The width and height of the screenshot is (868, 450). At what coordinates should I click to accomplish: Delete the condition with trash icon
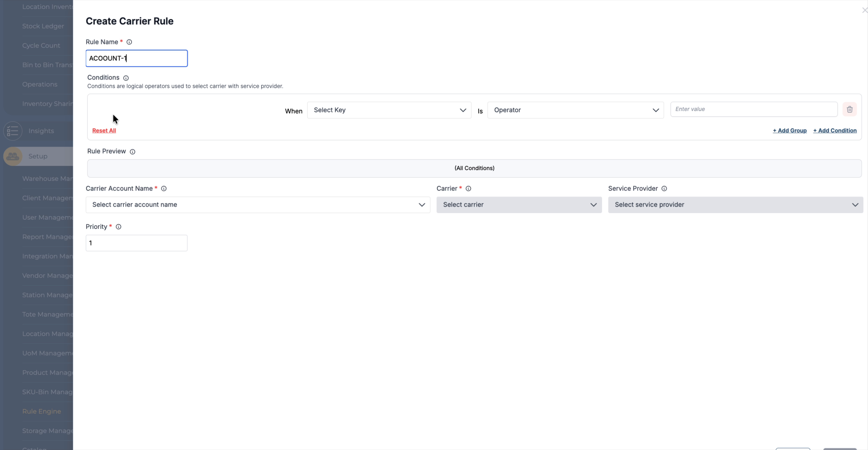pyautogui.click(x=850, y=109)
